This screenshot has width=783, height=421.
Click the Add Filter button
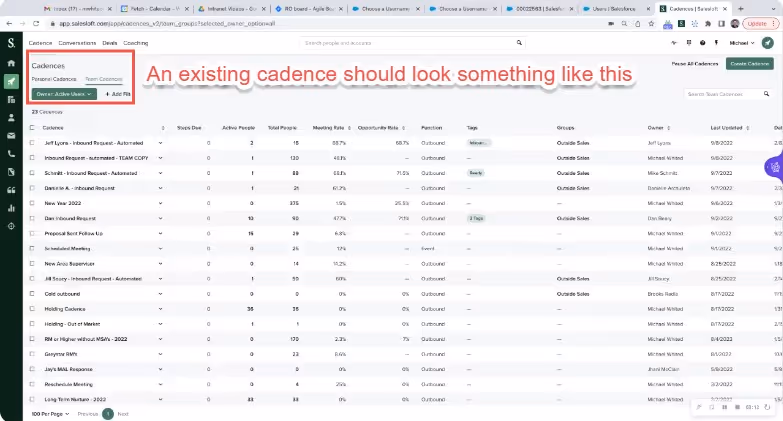[118, 94]
